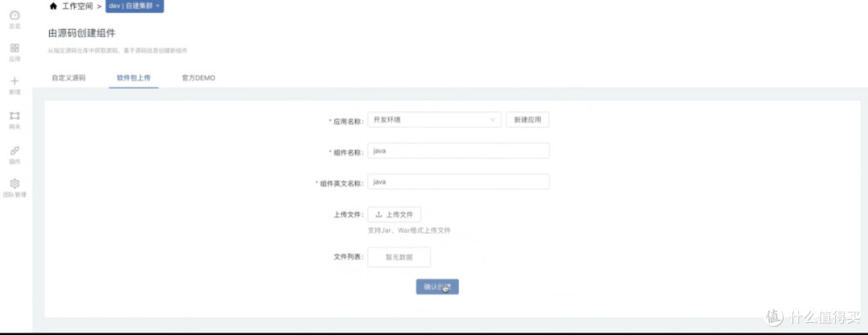Click the 由源码创建组件 page title

click(82, 34)
